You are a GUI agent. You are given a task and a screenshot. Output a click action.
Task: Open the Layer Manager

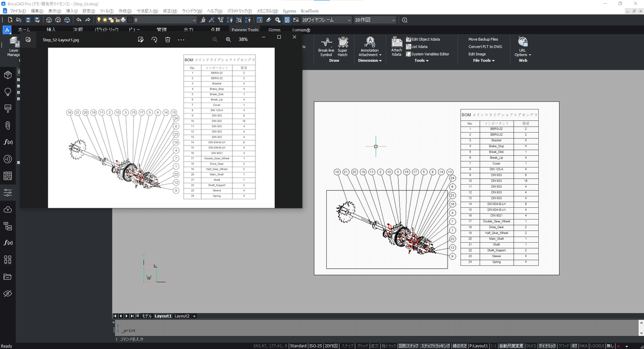(13, 47)
